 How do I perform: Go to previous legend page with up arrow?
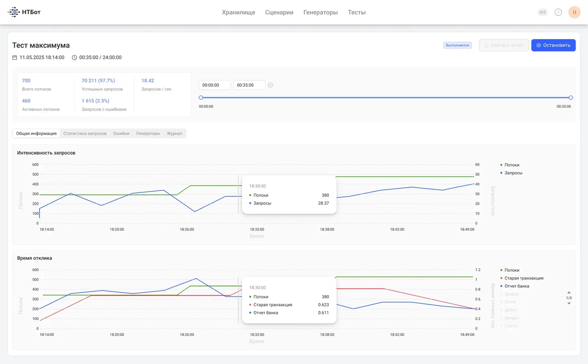pos(569,292)
